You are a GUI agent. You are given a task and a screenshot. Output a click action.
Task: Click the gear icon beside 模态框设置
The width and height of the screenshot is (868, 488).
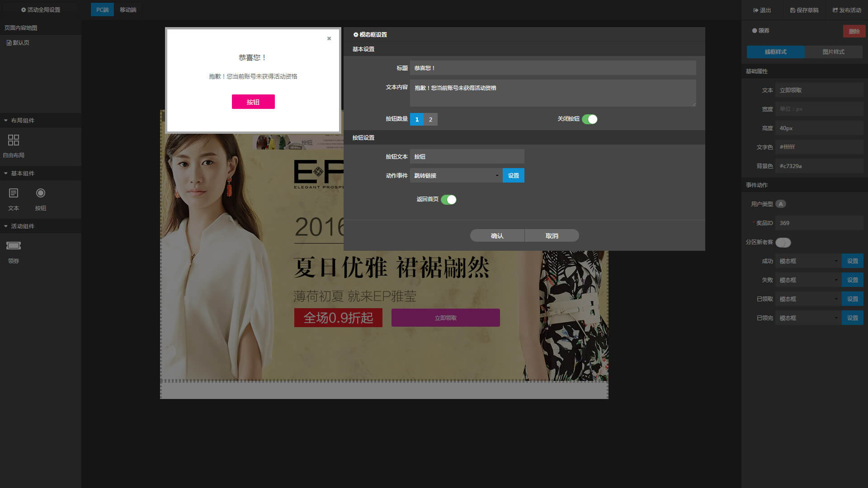pyautogui.click(x=356, y=34)
